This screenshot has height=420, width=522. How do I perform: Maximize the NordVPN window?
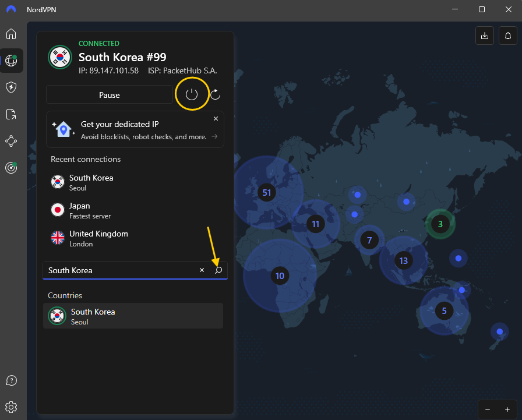482,9
